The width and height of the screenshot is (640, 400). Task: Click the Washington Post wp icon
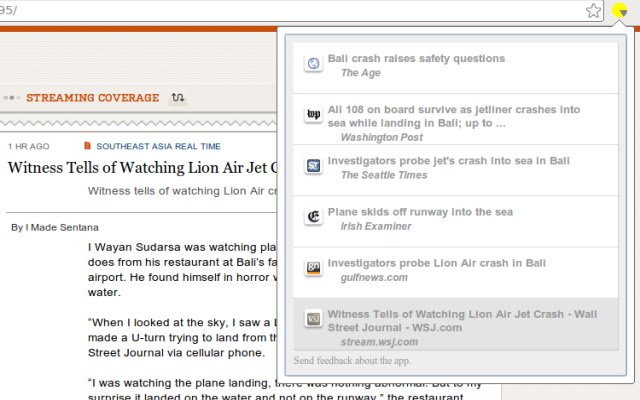tap(313, 114)
